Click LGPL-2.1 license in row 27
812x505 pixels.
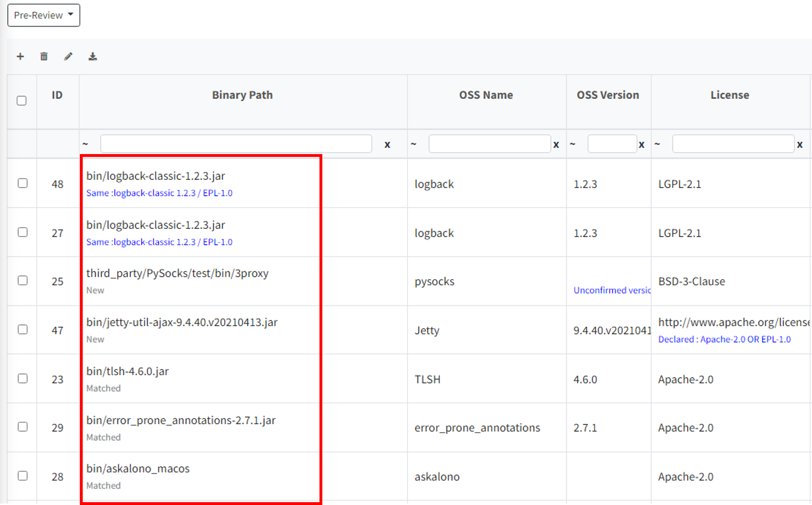pyautogui.click(x=679, y=233)
